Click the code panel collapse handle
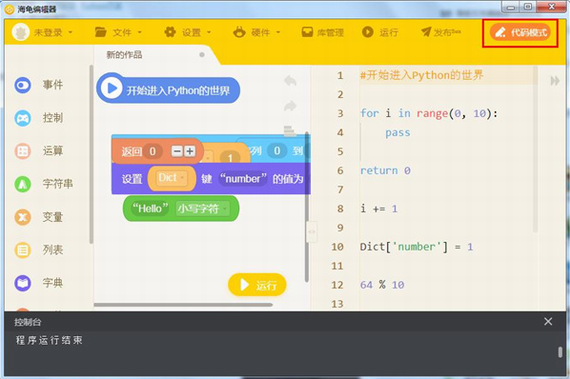 click(312, 231)
